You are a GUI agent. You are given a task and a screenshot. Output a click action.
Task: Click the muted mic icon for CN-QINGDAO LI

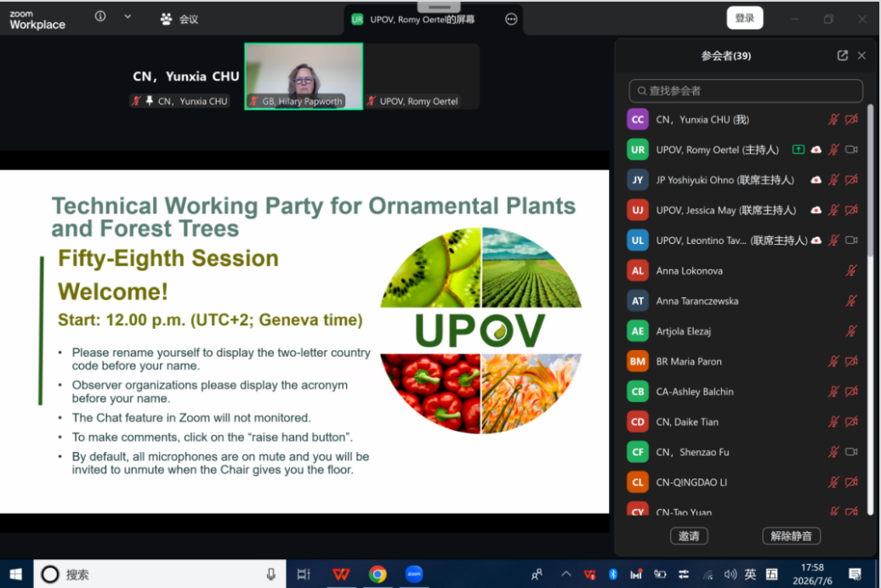833,482
